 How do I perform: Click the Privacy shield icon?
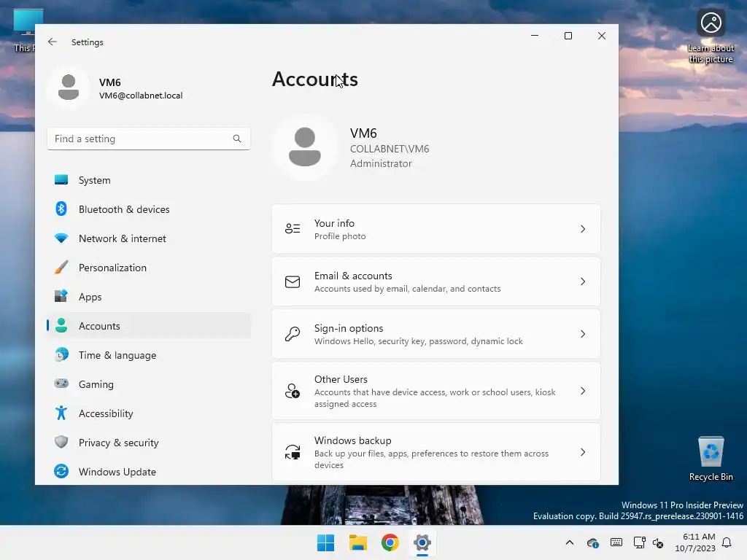click(x=61, y=442)
